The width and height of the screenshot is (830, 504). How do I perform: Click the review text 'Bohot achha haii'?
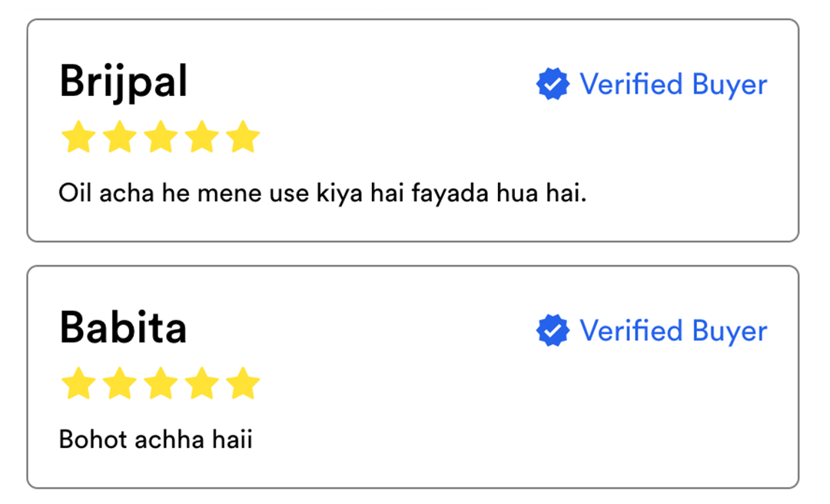(x=155, y=439)
